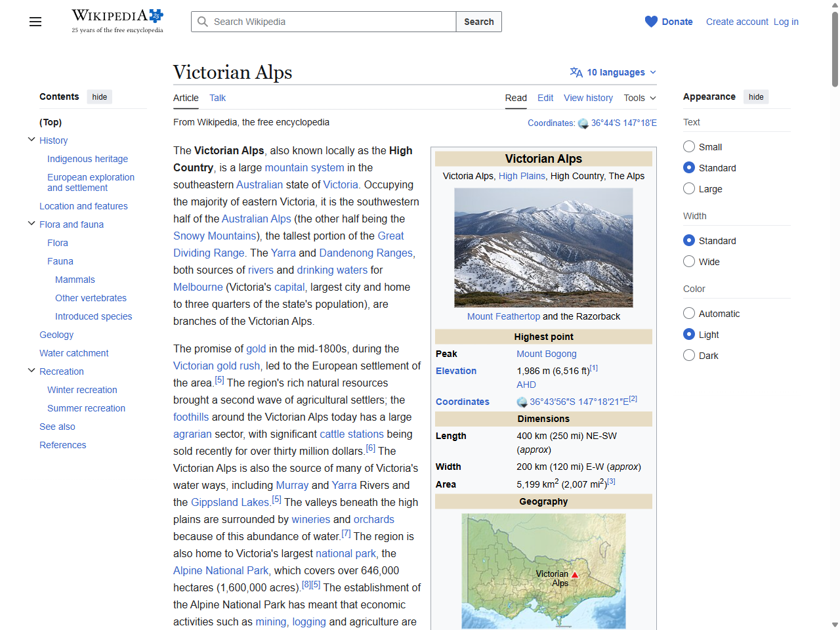
Task: Select Large text size
Action: tap(689, 189)
